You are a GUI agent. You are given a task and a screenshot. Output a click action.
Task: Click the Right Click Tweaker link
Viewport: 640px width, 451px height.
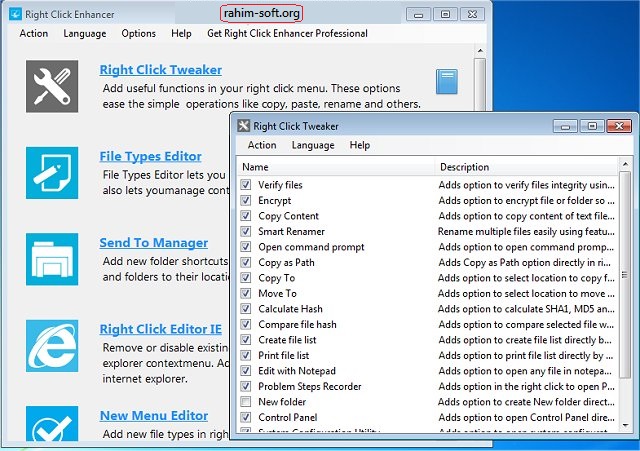click(161, 70)
